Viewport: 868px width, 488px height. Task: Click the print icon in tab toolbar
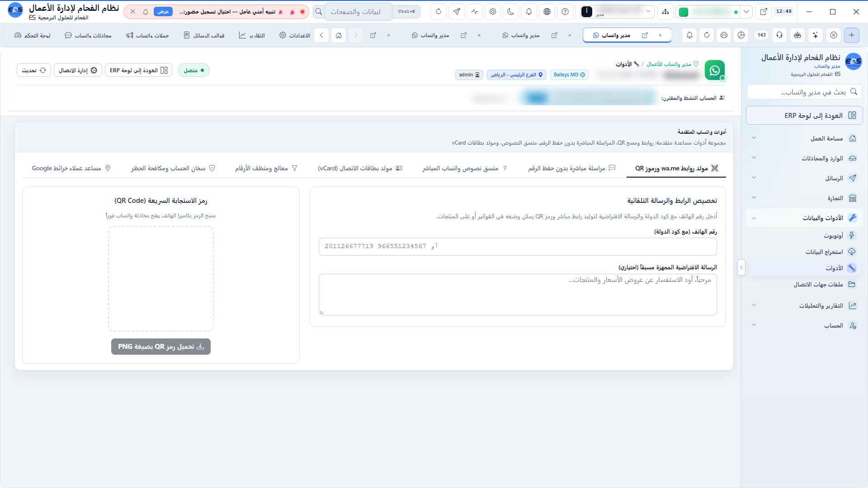click(724, 35)
